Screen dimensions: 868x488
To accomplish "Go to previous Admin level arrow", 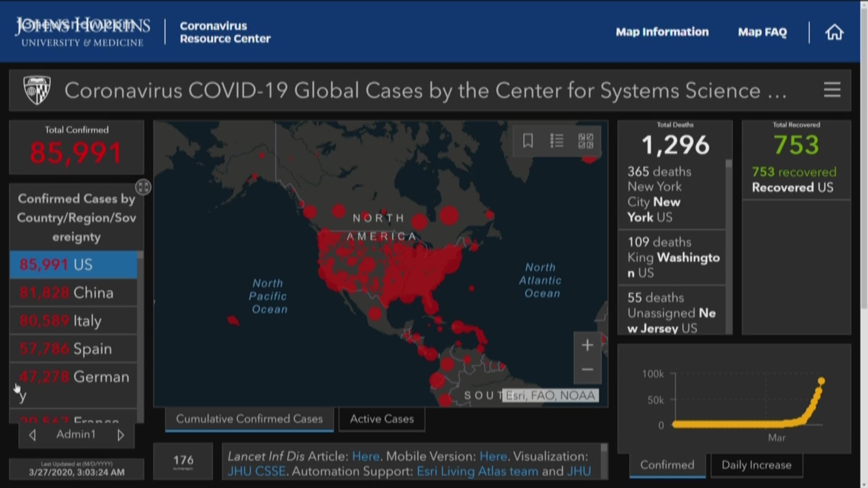I will point(33,435).
